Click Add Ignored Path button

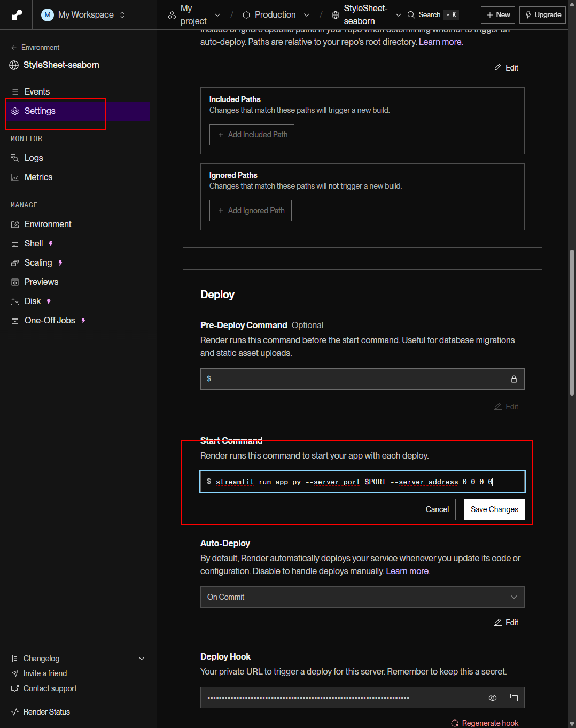tap(251, 211)
